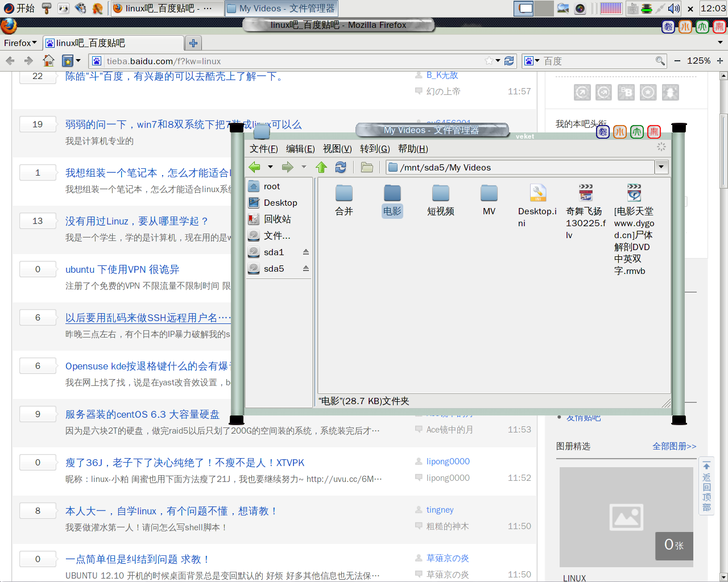This screenshot has width=728, height=582.
Task: Open search engine selector dropdown
Action: [x=532, y=61]
